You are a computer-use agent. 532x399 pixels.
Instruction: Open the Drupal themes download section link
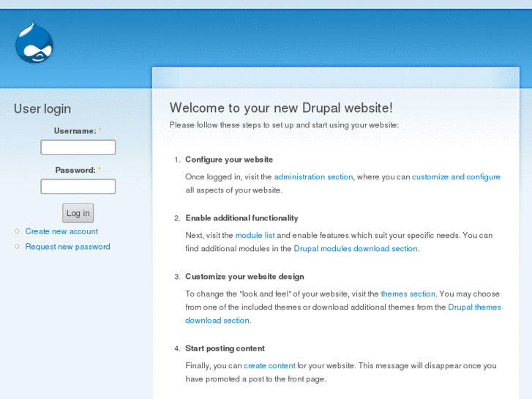click(x=474, y=307)
